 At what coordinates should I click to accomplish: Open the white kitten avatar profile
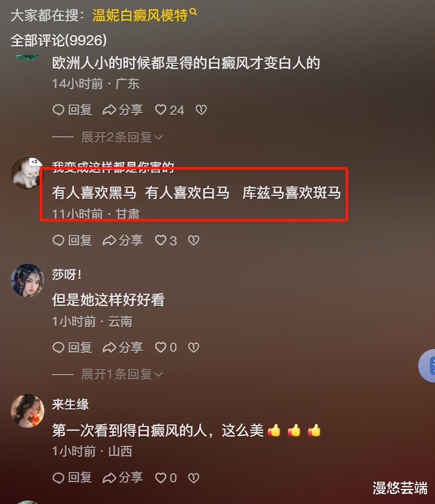pyautogui.click(x=27, y=173)
